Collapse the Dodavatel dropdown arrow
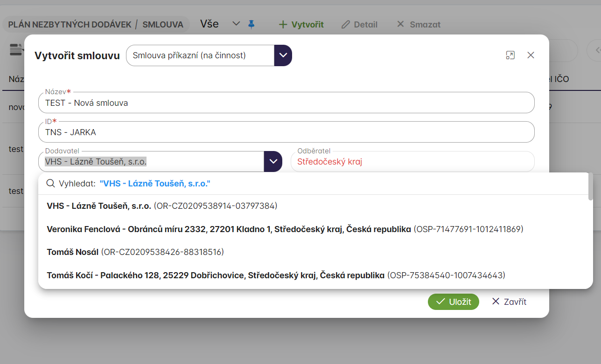Screen dimensions: 601x364 pos(273,162)
